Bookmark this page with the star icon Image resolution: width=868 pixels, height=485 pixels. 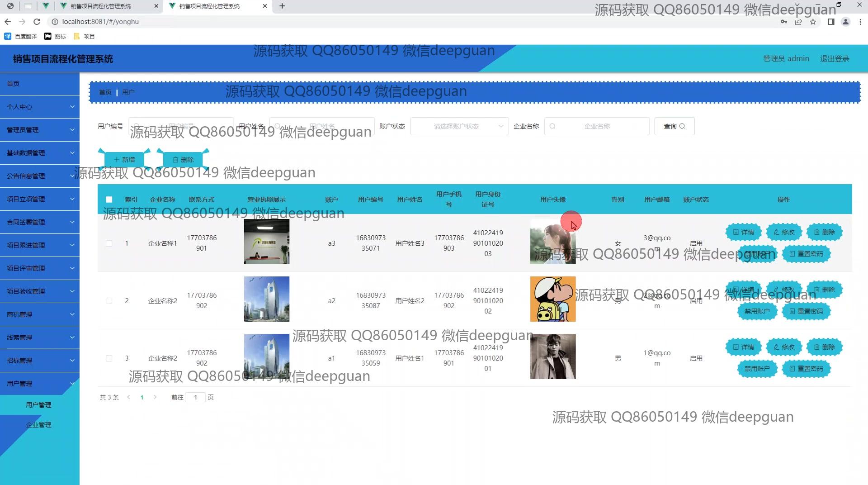click(813, 22)
